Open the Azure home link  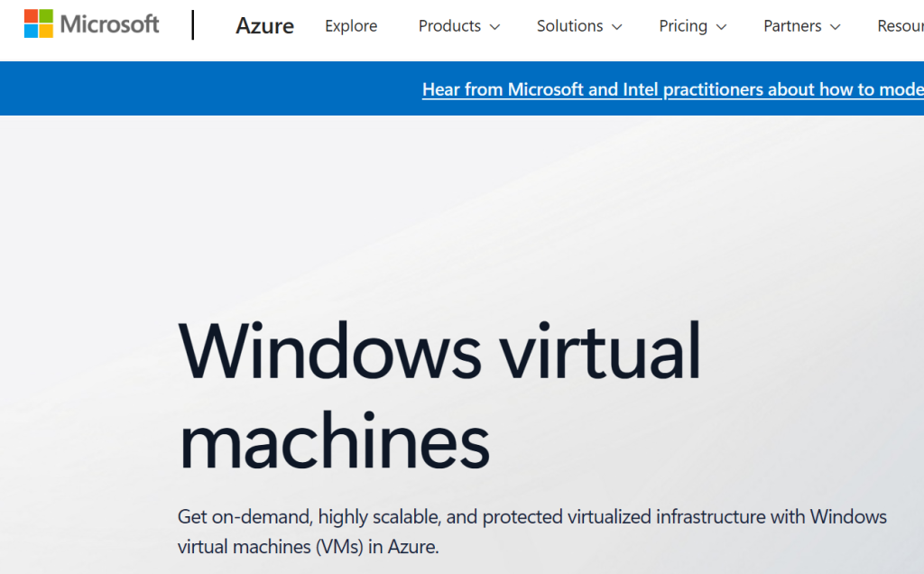[x=264, y=26]
